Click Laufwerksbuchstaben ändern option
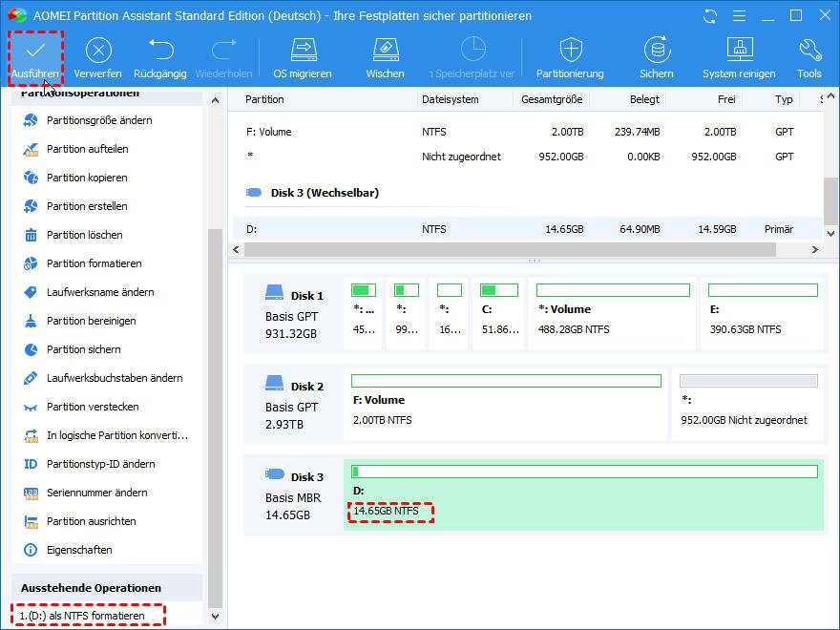 point(114,378)
